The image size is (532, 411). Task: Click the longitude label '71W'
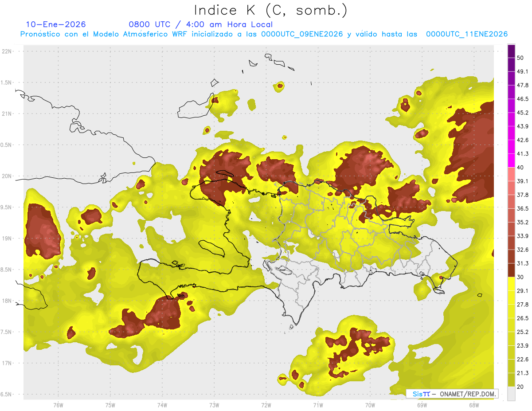[x=318, y=405]
